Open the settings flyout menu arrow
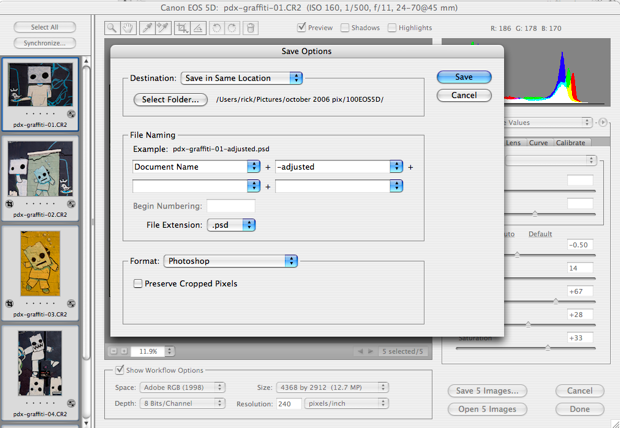 click(x=603, y=122)
